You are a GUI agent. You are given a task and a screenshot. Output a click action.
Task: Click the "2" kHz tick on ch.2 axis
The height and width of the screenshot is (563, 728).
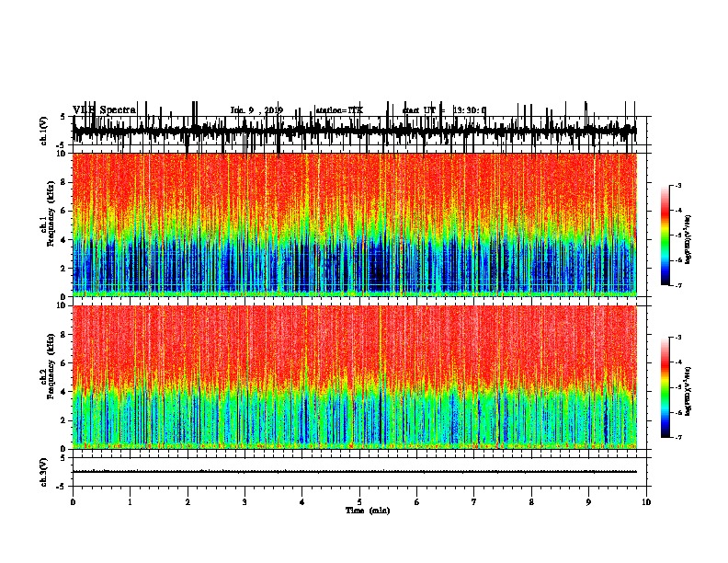[x=64, y=420]
